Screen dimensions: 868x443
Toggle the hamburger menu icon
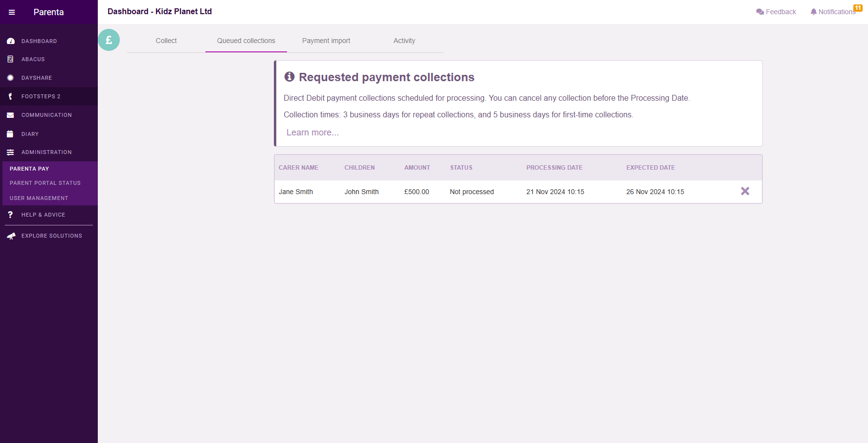tap(12, 12)
